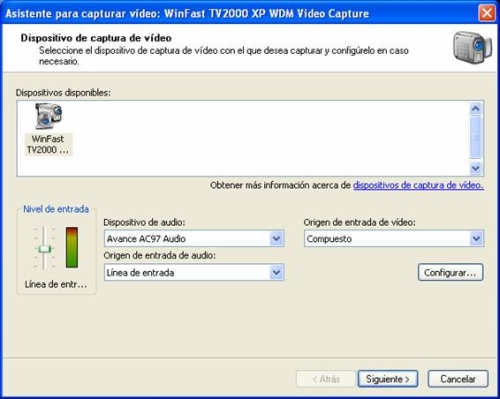
Task: Click the Cancelar button
Action: pyautogui.click(x=458, y=379)
